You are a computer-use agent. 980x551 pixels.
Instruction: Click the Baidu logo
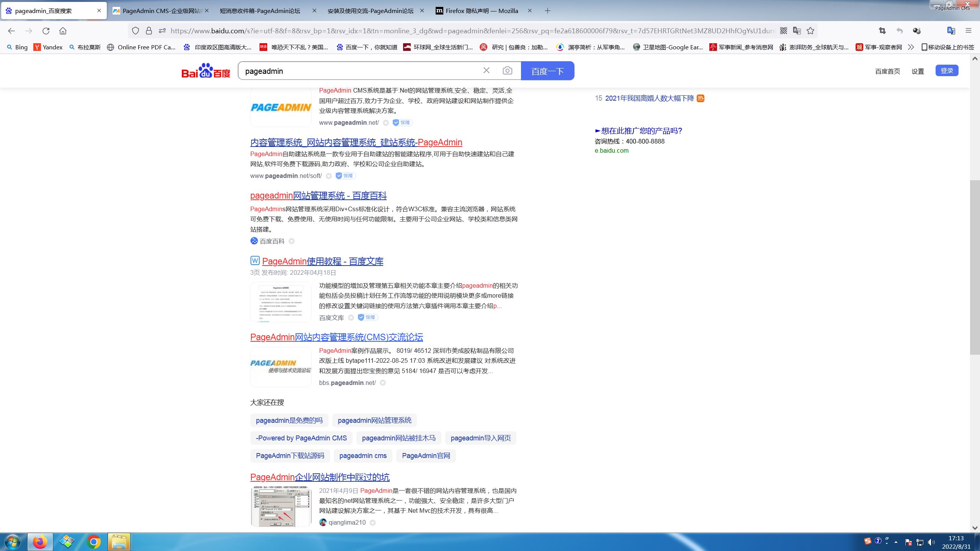206,70
